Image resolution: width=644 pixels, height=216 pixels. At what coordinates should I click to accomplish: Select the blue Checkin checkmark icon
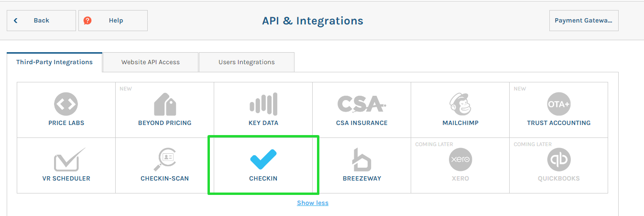click(263, 159)
